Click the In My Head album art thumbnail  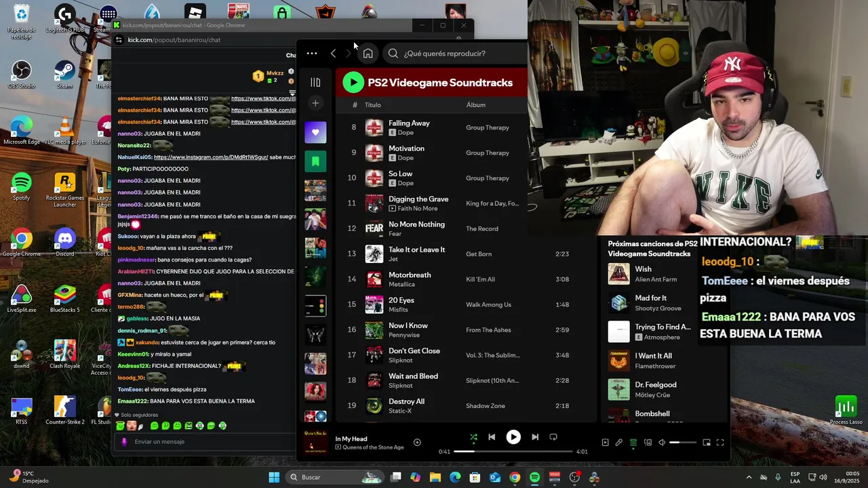(315, 442)
